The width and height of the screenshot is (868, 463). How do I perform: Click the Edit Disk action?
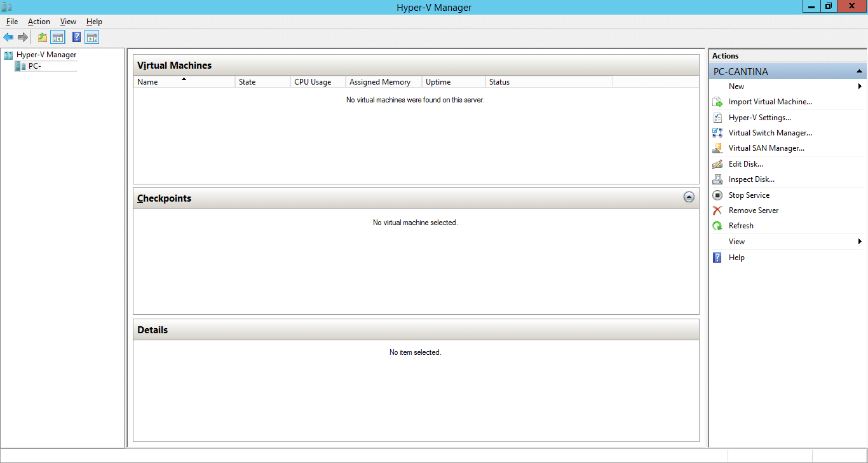click(x=746, y=164)
